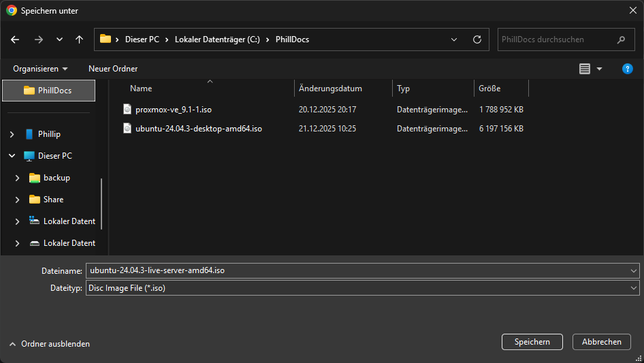Screen dimensions: 644x363
Task: Expand the Phillip node
Action: click(x=12, y=134)
